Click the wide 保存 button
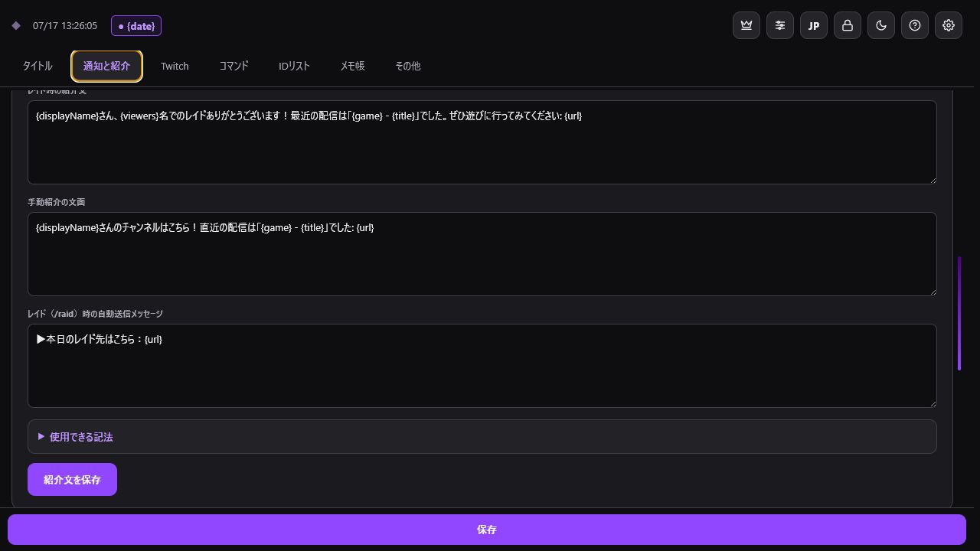 (x=487, y=530)
